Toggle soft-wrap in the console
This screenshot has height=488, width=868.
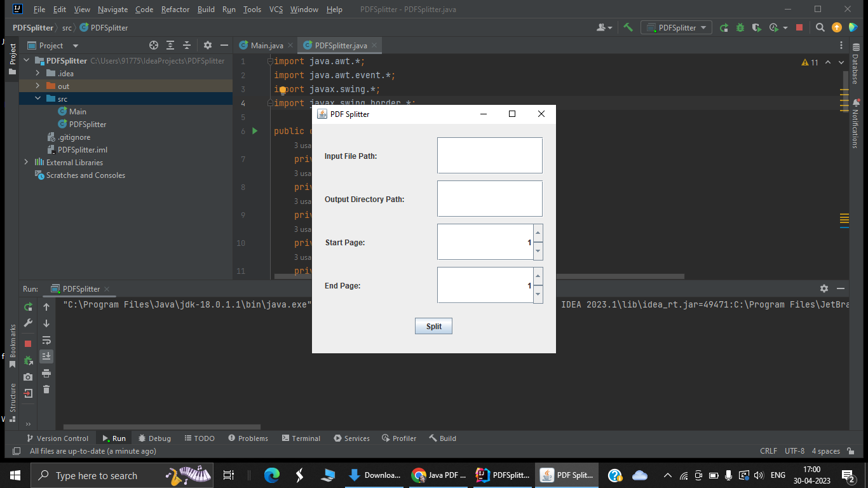(46, 341)
